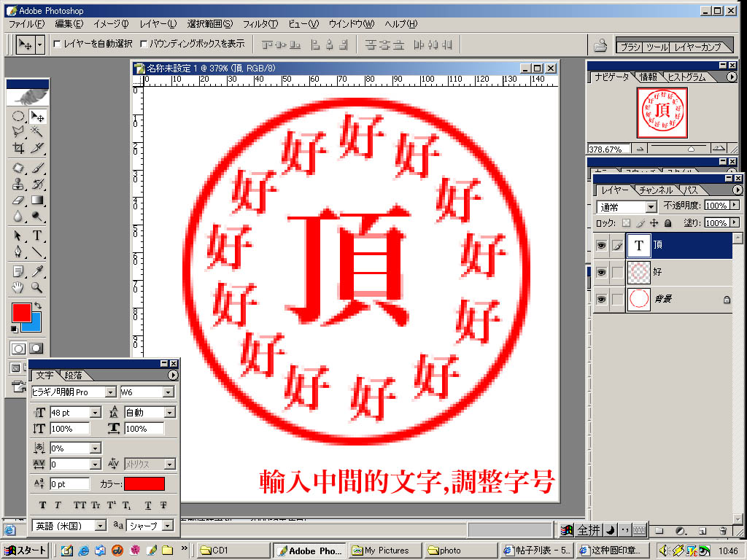Image resolution: width=747 pixels, height=560 pixels.
Task: Select the History Brush tool
Action: pyautogui.click(x=37, y=184)
